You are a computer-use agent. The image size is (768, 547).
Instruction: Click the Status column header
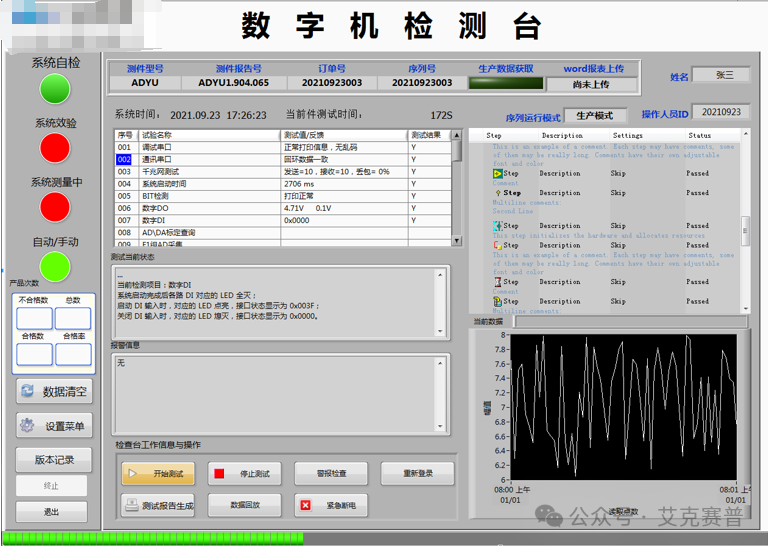[699, 136]
